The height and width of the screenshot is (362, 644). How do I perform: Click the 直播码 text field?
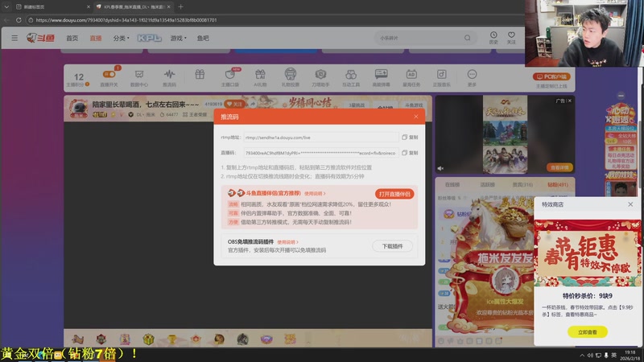coord(320,153)
